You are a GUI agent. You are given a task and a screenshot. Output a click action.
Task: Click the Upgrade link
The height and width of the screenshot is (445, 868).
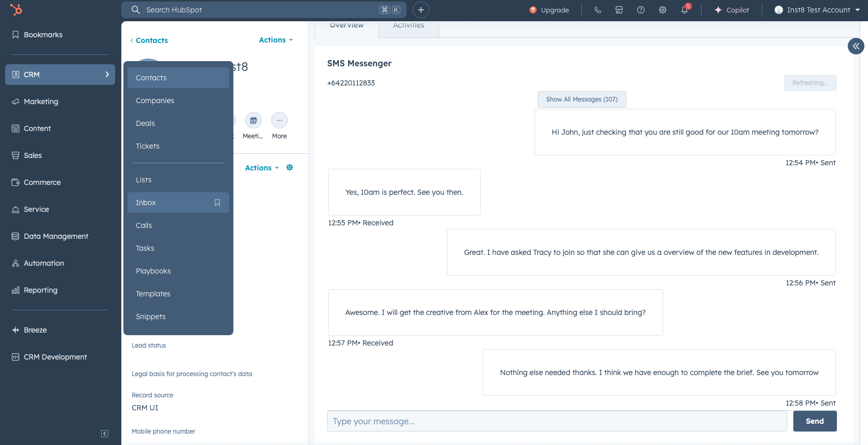[x=549, y=10]
